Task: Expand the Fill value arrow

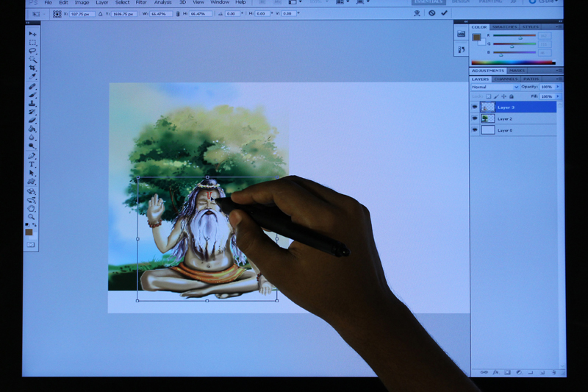Action: click(x=558, y=96)
